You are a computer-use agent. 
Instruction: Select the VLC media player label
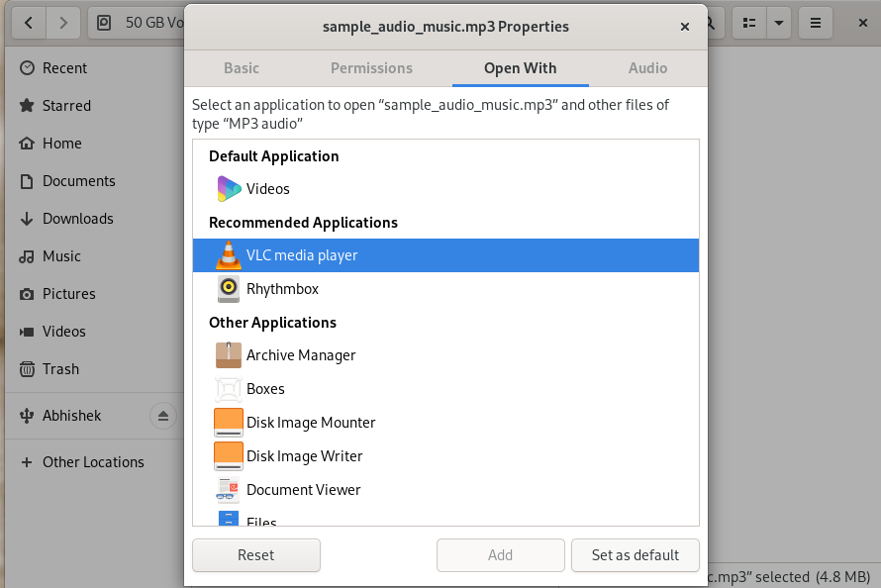click(x=302, y=255)
